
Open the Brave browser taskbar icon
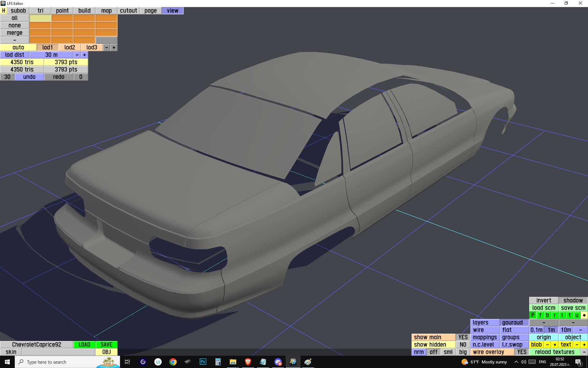(248, 362)
